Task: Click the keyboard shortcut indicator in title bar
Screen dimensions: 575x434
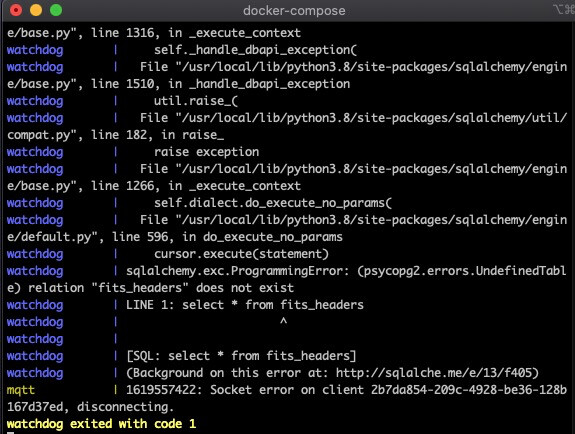Action: pos(564,10)
